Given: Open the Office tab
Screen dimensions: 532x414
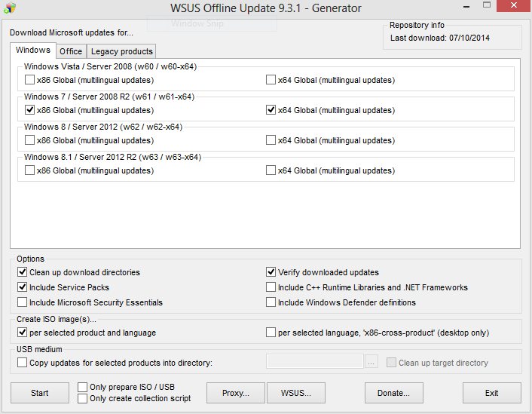Looking at the screenshot, I should point(71,51).
